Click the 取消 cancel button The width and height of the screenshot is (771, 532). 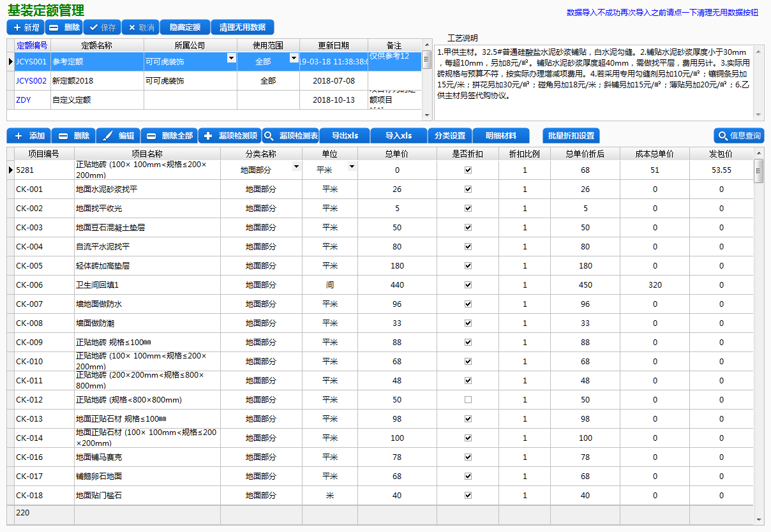[140, 27]
